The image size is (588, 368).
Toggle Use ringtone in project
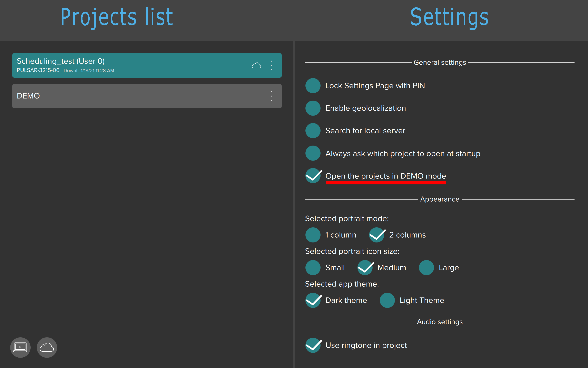coord(313,345)
